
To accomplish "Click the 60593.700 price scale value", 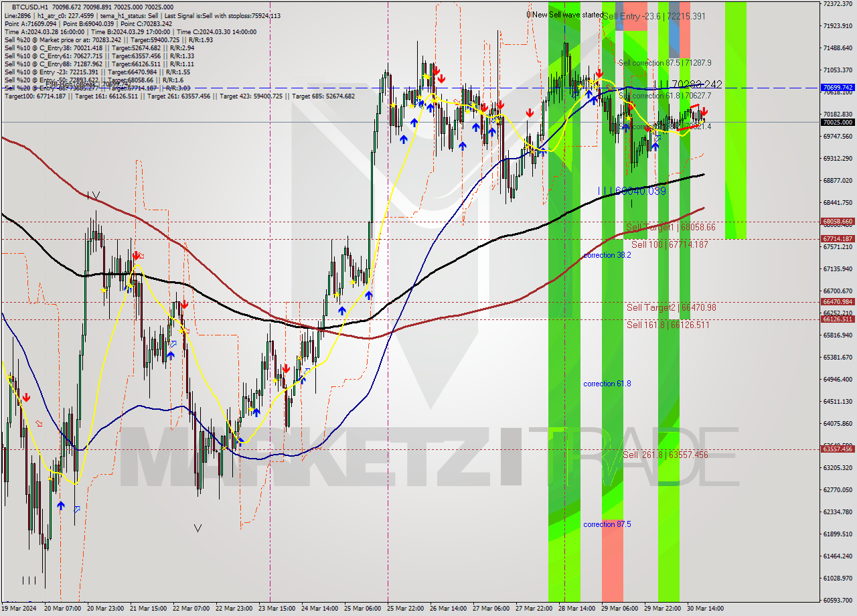I will coord(838,601).
